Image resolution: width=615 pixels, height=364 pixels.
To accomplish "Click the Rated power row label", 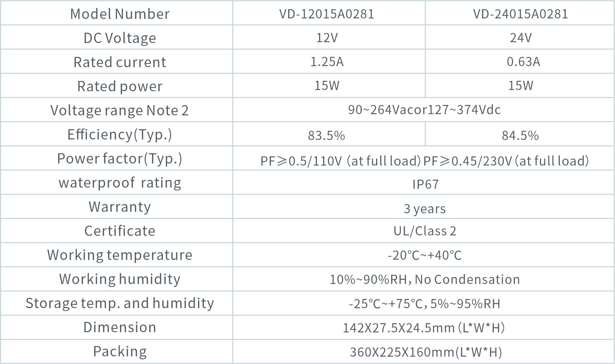I will click(120, 86).
